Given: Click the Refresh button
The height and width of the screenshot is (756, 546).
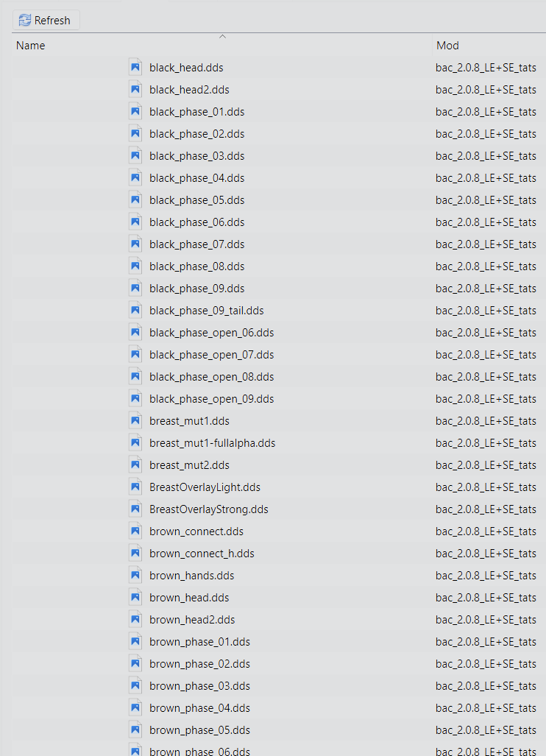Looking at the screenshot, I should (46, 21).
